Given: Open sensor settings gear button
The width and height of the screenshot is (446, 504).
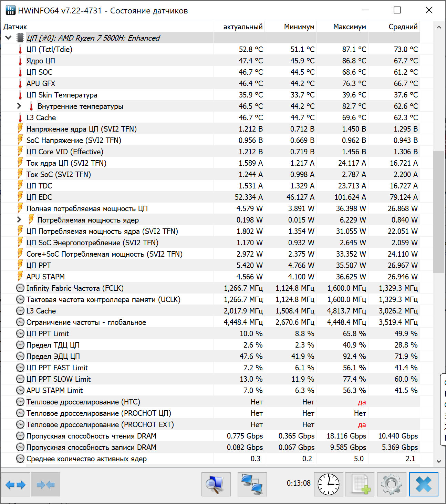Looking at the screenshot, I should point(392,485).
